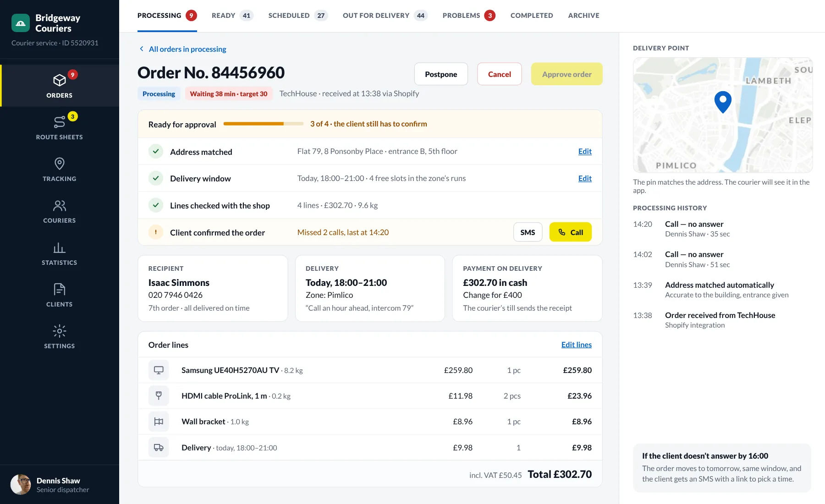Click the blue map pin marker

tap(723, 102)
